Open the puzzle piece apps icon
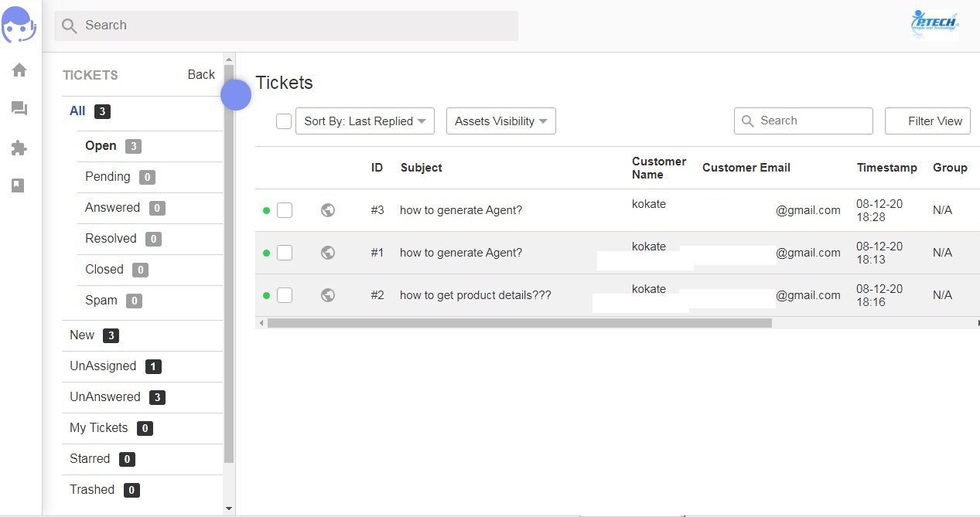 pyautogui.click(x=19, y=148)
